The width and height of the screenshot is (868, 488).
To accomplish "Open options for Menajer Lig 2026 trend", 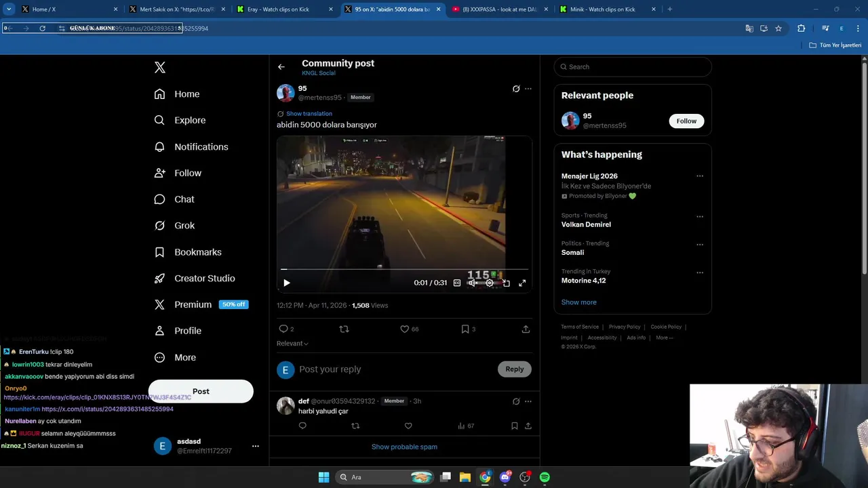I will [700, 176].
